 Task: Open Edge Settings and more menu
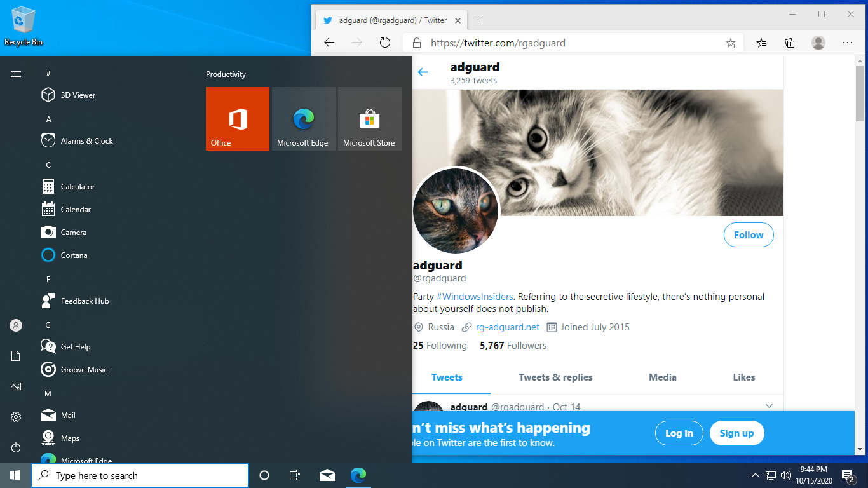[848, 43]
